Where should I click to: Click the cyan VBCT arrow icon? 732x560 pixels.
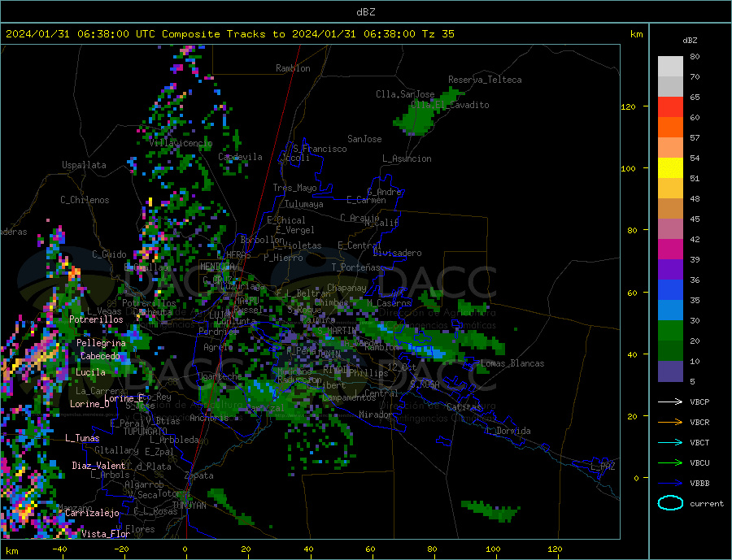(670, 442)
